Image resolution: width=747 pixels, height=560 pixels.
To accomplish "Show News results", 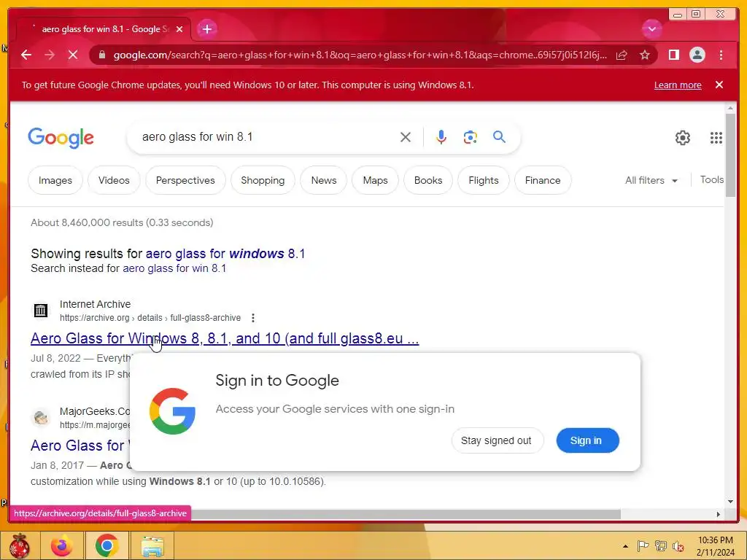I will [324, 181].
